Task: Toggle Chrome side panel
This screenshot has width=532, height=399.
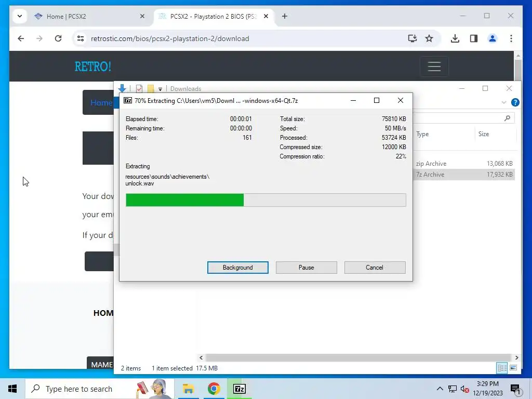Action: point(474,38)
